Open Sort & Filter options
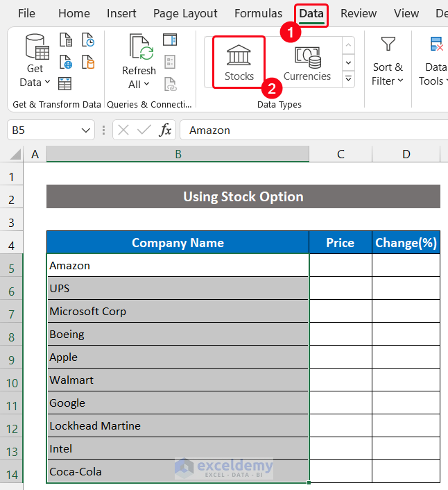Screen dimensions: 448x490 pyautogui.click(x=388, y=62)
